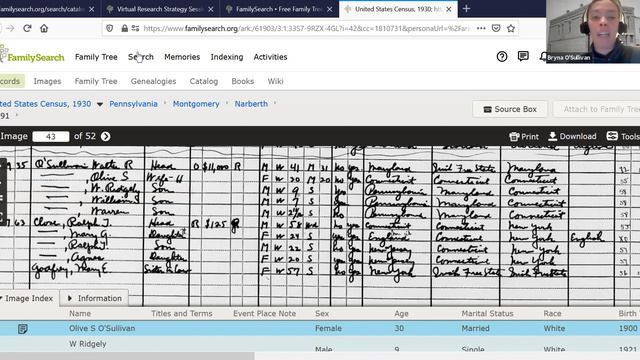
Task: Expand the Information panel
Action: point(94,298)
